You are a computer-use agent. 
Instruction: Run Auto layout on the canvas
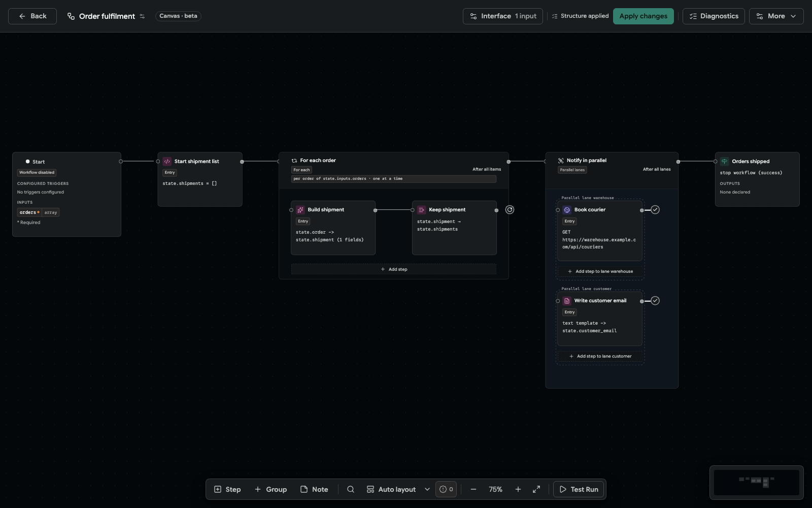pyautogui.click(x=391, y=489)
